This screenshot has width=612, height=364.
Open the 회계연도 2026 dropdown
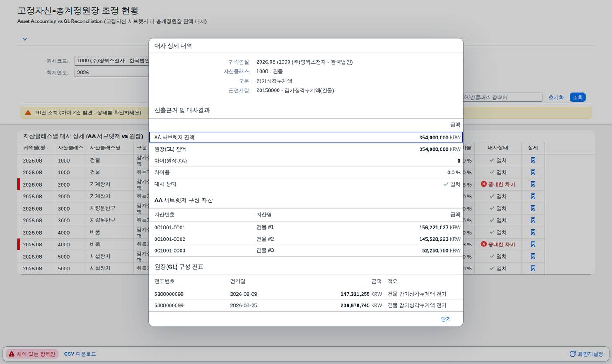tap(111, 73)
